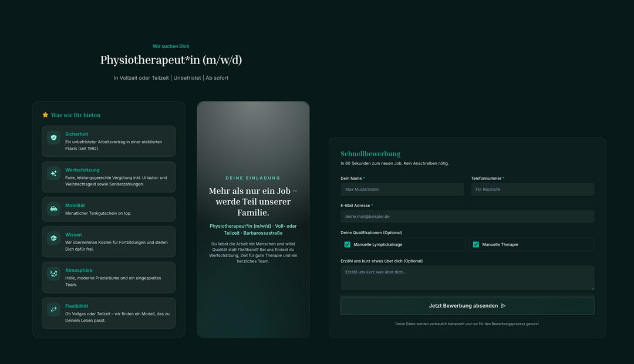Click the sparkle icon next to Wertschätzung
Viewport: 634px width, 364px height.
point(54,173)
